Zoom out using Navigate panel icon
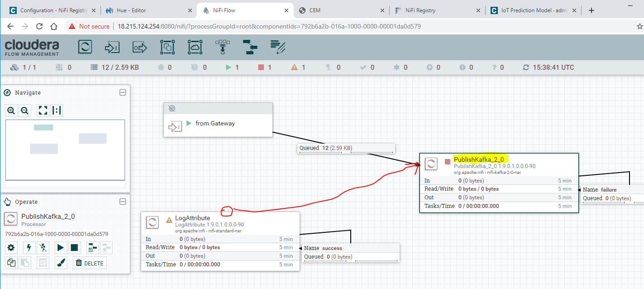 (25, 110)
